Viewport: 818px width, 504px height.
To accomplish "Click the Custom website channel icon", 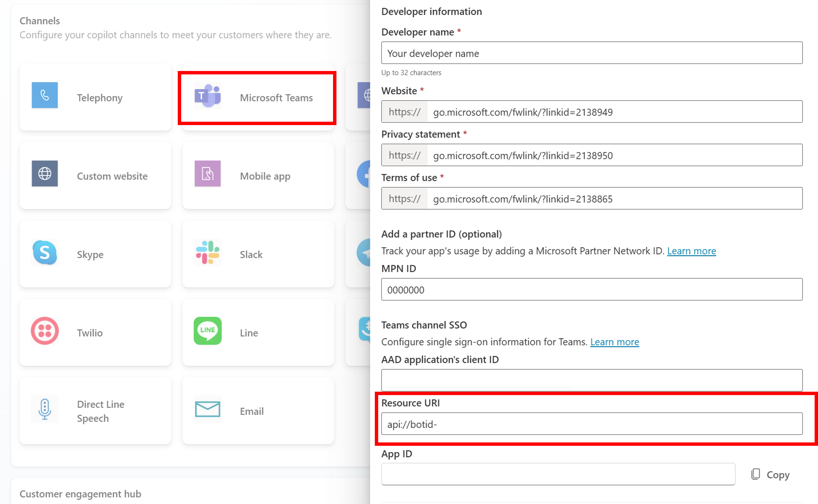I will coord(44,175).
